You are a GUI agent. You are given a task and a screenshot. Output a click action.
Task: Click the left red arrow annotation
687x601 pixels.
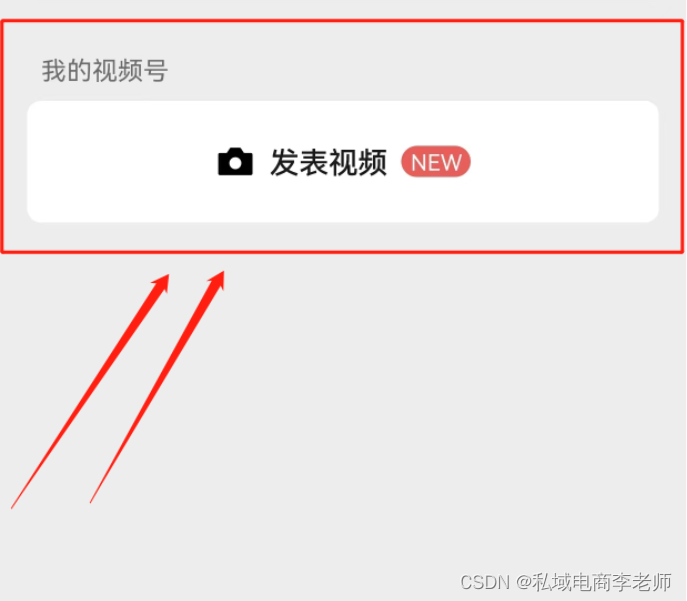90,391
